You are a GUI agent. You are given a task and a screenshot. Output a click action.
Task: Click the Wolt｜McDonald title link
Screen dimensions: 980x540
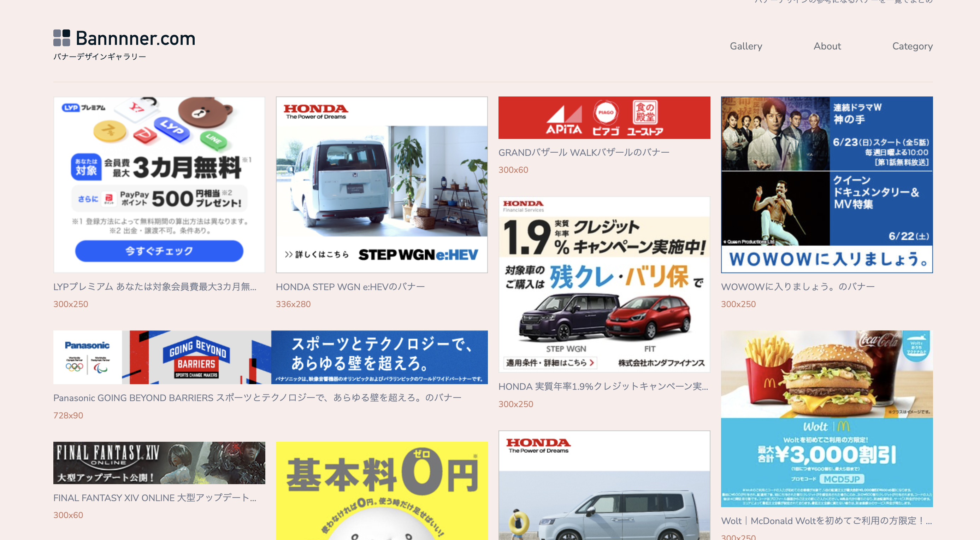click(826, 521)
